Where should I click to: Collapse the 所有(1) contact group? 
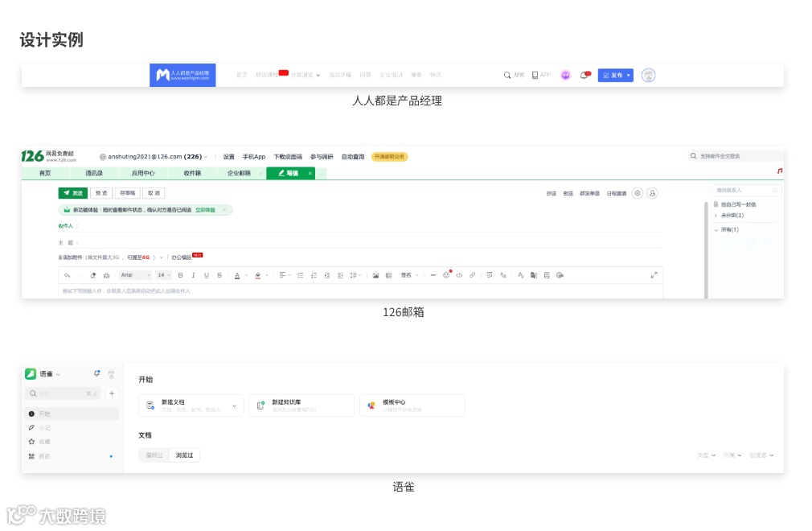[x=716, y=229]
